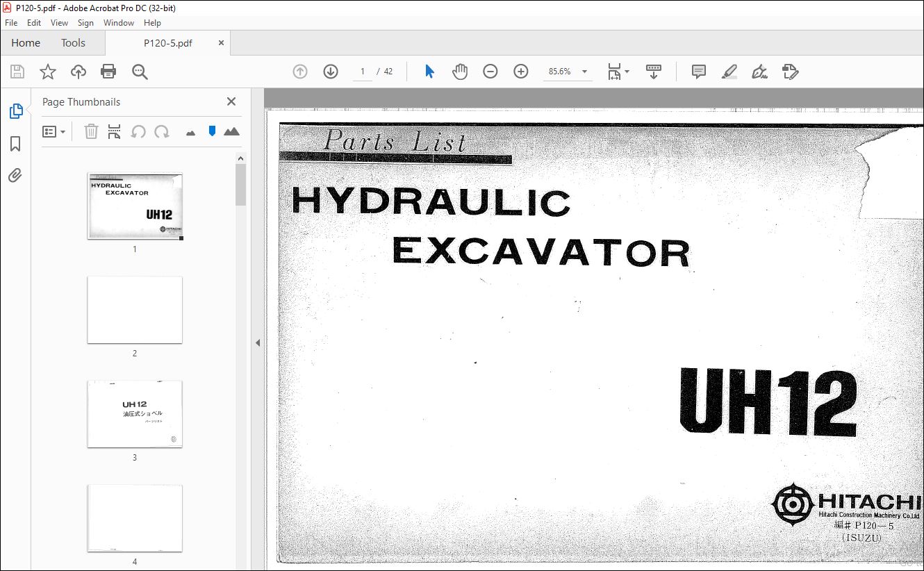Switch to the Home tab
This screenshot has width=924, height=571.
(x=26, y=43)
